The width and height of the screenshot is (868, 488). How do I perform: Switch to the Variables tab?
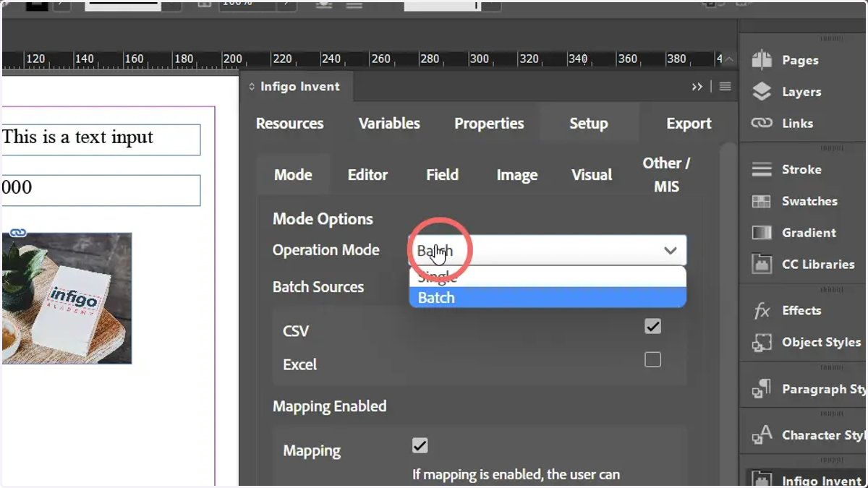(389, 124)
